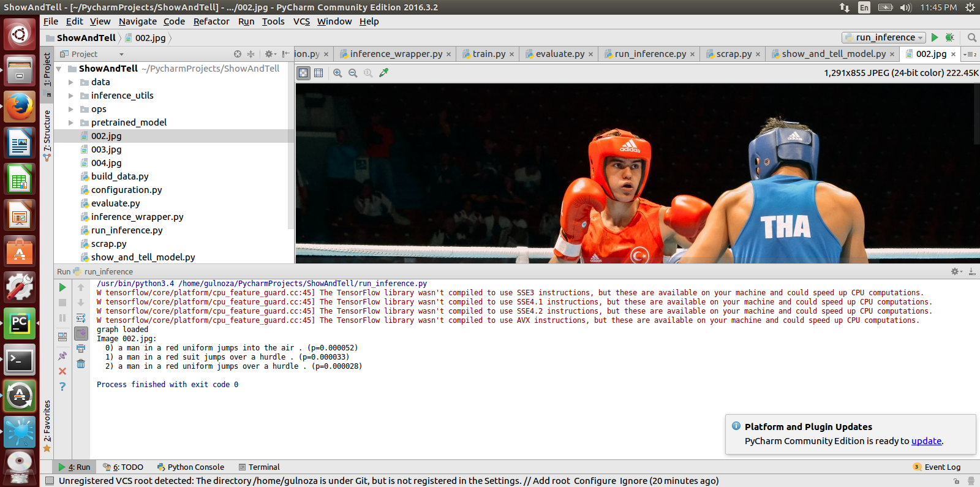This screenshot has height=487, width=980.
Task: Toggle the 2: Favorites side tab
Action: (x=47, y=426)
